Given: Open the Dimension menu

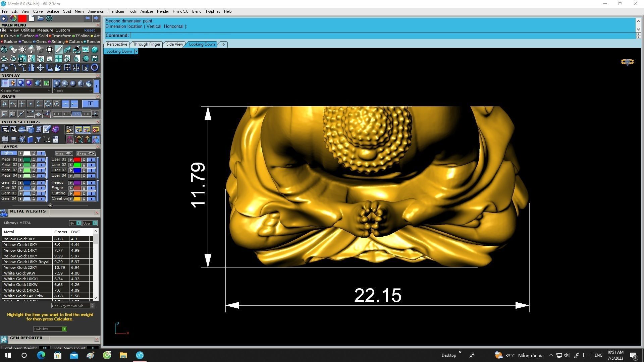Looking at the screenshot, I should tap(96, 11).
